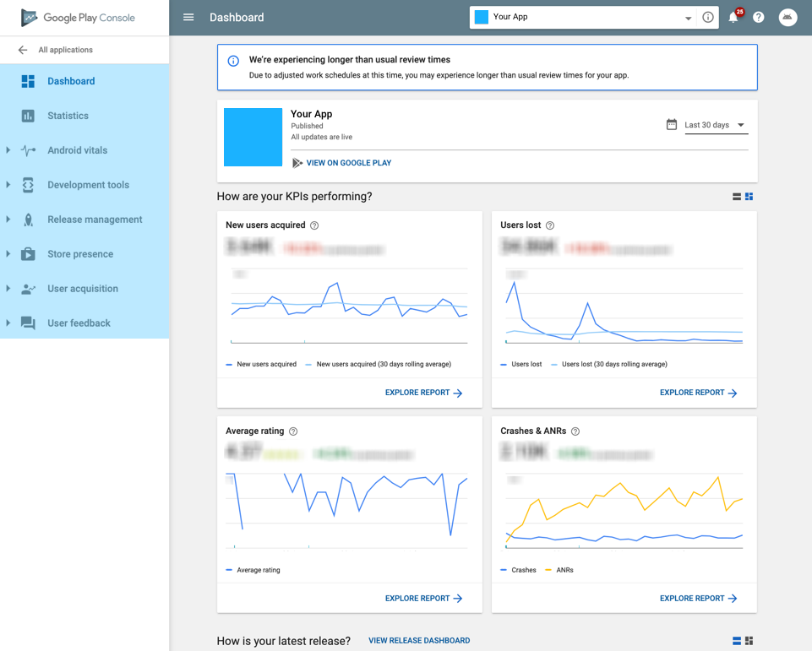Go to User feedback menu item
The width and height of the screenshot is (812, 651).
[x=84, y=323]
